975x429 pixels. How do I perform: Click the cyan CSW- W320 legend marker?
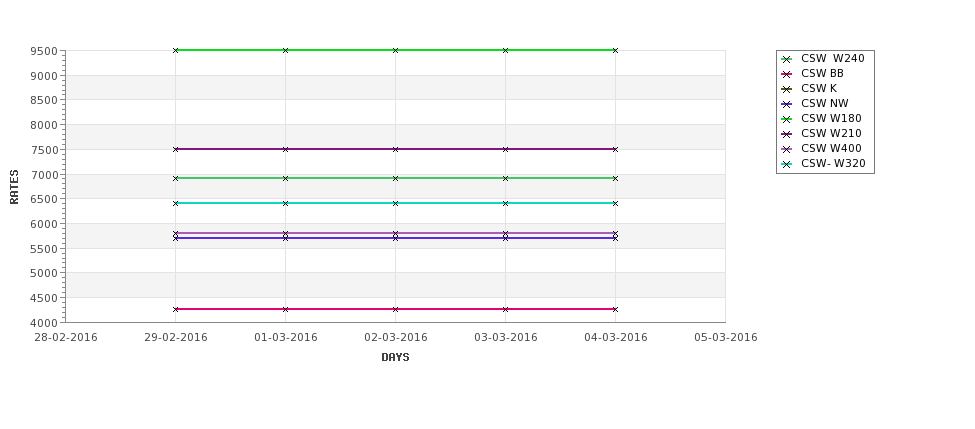[786, 164]
